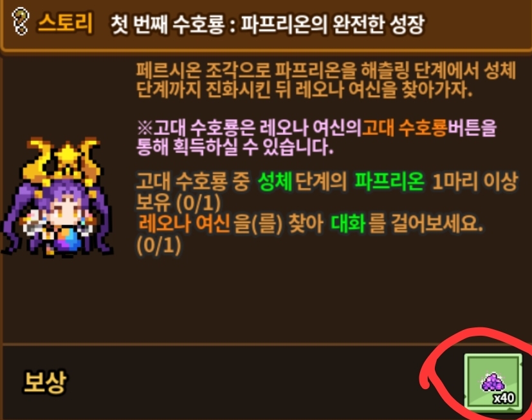Viewport: 532px width, 420px height.
Task: Click the golden crown above the goddess
Action: click(62, 159)
